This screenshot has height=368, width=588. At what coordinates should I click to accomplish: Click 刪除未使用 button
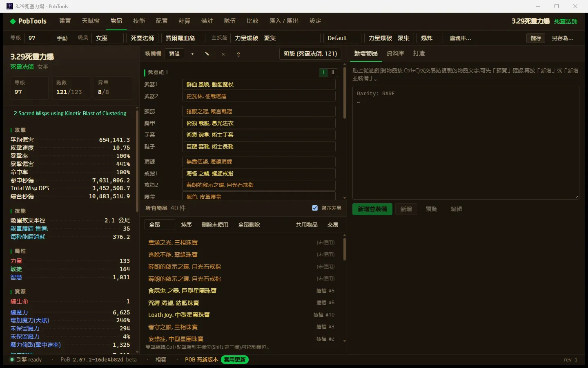click(215, 225)
